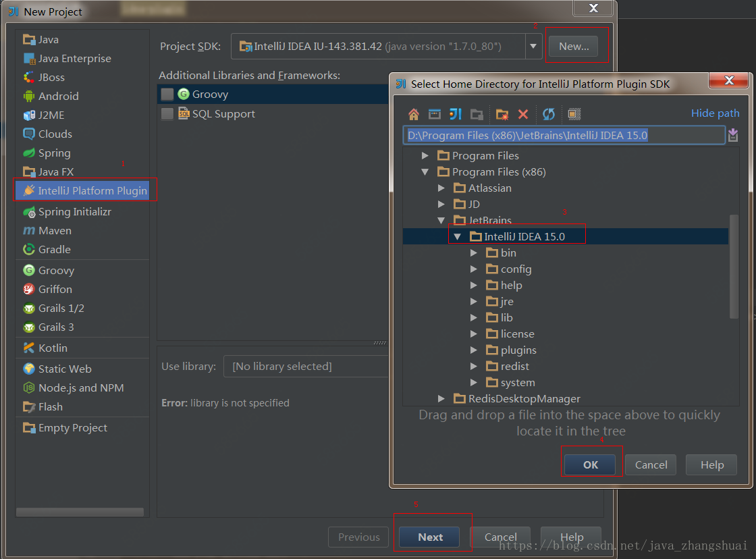Enable the SQL Support checkbox
The height and width of the screenshot is (559, 756).
(x=167, y=114)
